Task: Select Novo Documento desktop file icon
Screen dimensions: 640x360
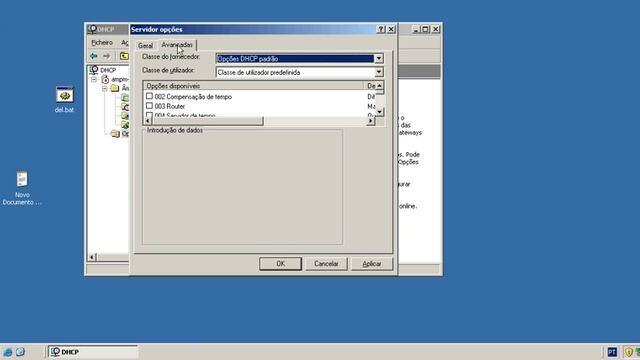Action: tap(22, 179)
